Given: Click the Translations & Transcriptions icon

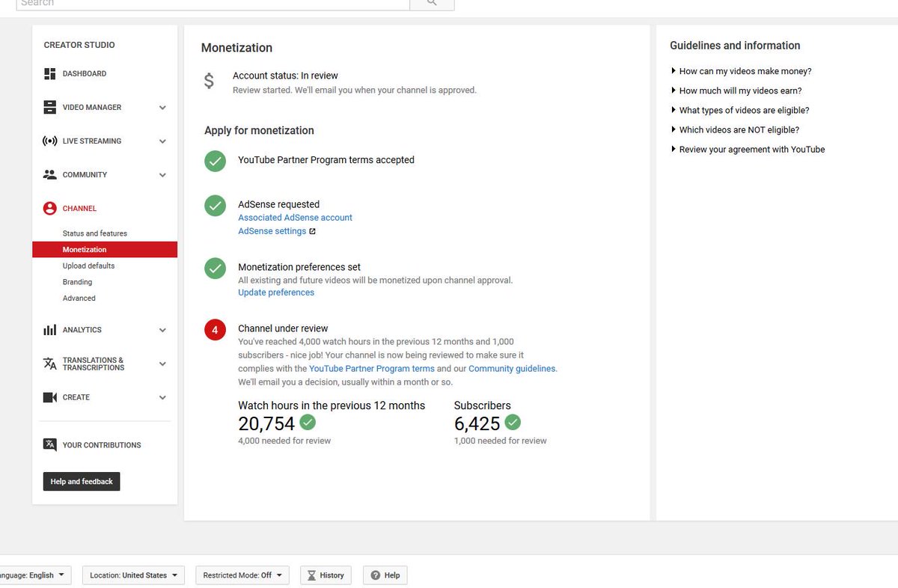Looking at the screenshot, I should (x=50, y=364).
